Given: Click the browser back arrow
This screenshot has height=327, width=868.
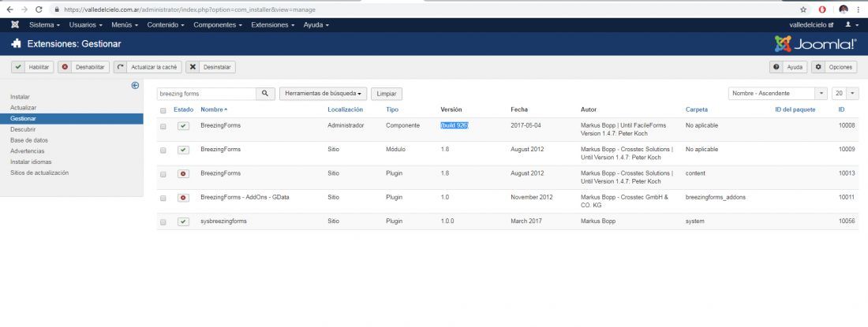Looking at the screenshot, I should [x=10, y=9].
